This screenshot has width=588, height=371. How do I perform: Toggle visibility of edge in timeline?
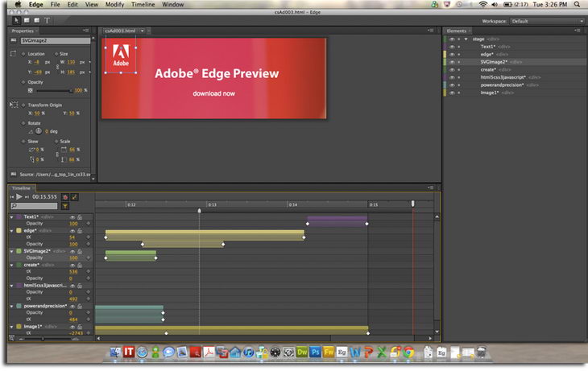72,231
